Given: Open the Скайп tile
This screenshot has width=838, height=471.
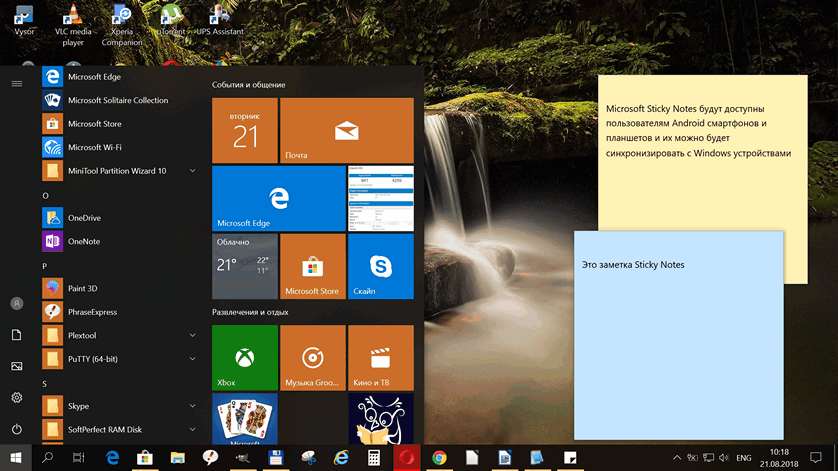Looking at the screenshot, I should 381,266.
